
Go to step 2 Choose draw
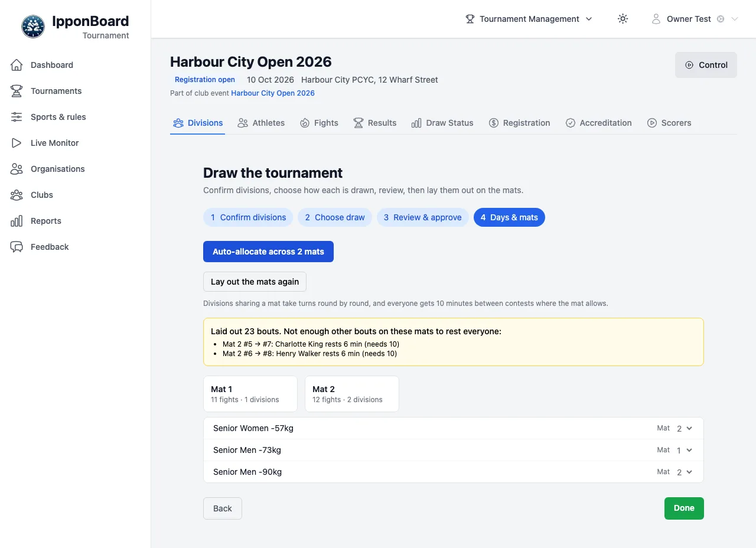(335, 217)
